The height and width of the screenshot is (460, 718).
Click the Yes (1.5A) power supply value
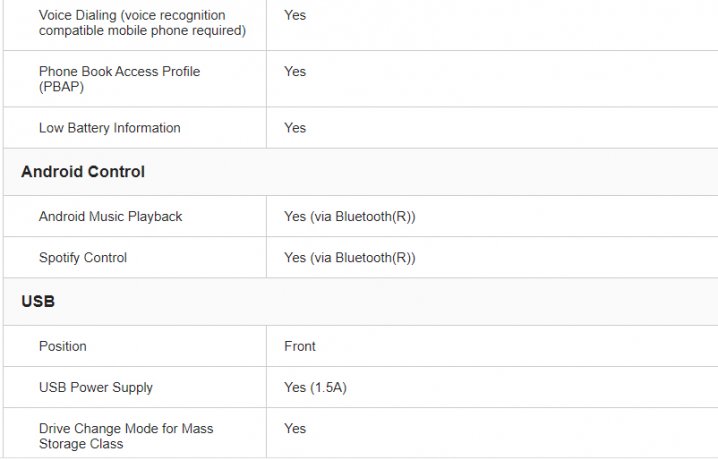[x=315, y=387]
